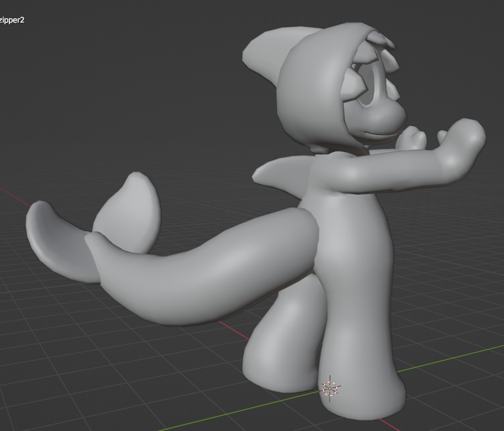The height and width of the screenshot is (431, 504).
Task: Click the 3D cursor near the front foot
Action: tap(330, 389)
